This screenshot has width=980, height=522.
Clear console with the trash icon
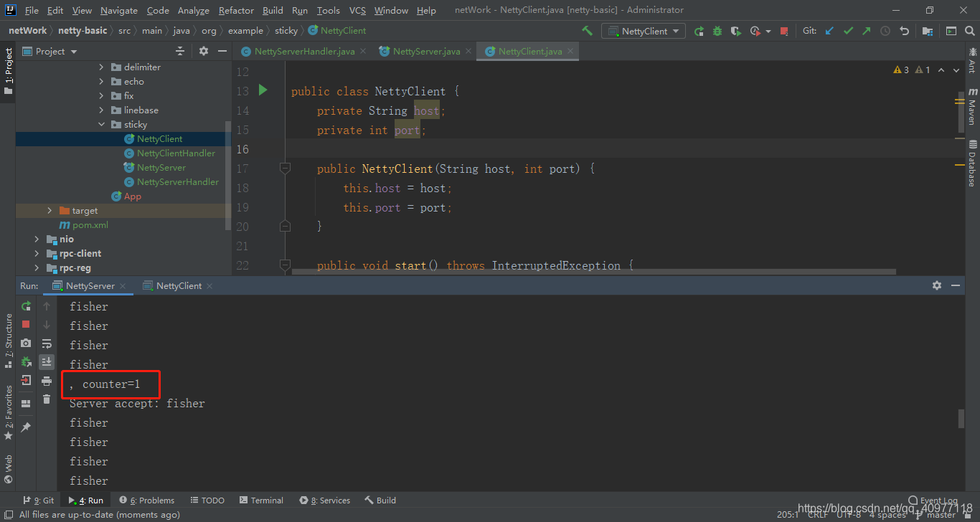point(47,399)
